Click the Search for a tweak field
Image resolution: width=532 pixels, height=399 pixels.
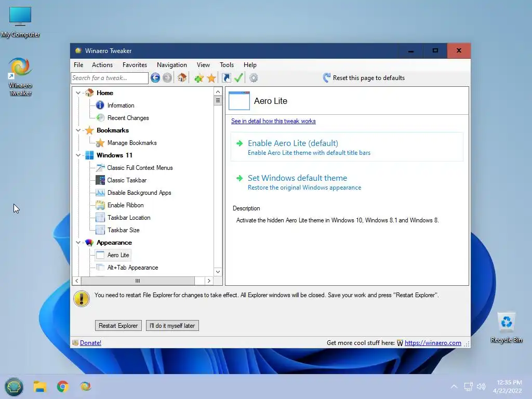point(110,78)
